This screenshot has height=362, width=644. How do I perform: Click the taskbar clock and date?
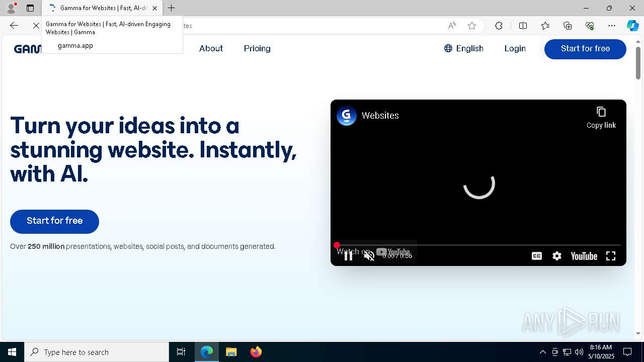tap(601, 352)
